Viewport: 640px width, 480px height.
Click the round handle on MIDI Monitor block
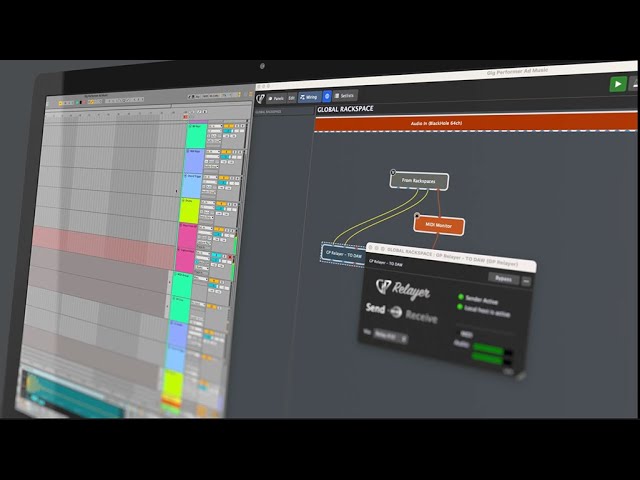tap(417, 215)
